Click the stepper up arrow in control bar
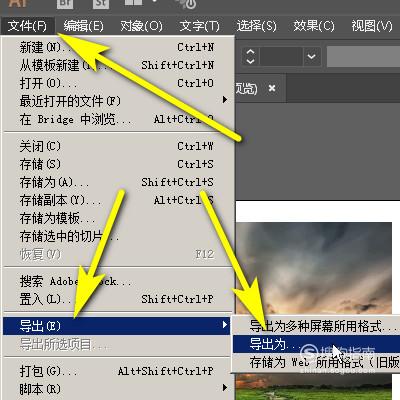This screenshot has height=400, width=400. (x=250, y=52)
